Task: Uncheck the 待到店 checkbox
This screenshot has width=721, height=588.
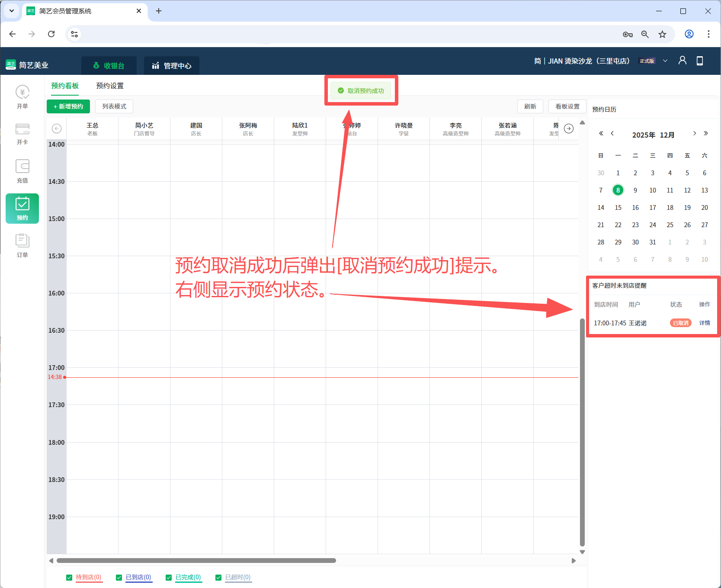Action: tap(69, 577)
